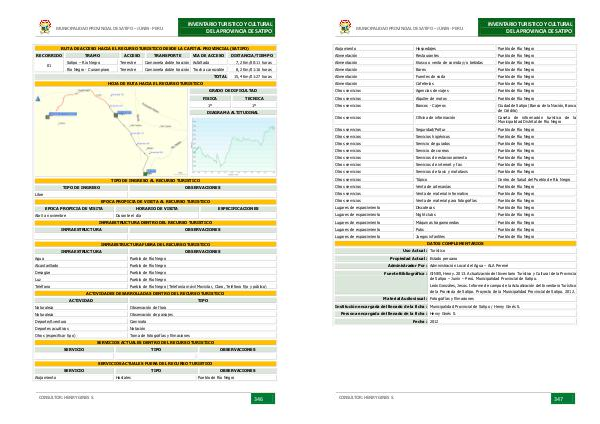The width and height of the screenshot is (600, 424).
Task: Click the green title banner on page 347
Action: coord(527,27)
